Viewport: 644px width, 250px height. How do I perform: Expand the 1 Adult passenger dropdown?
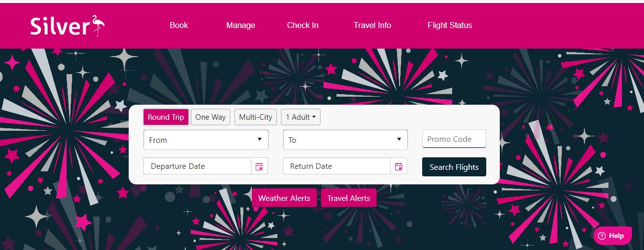300,117
